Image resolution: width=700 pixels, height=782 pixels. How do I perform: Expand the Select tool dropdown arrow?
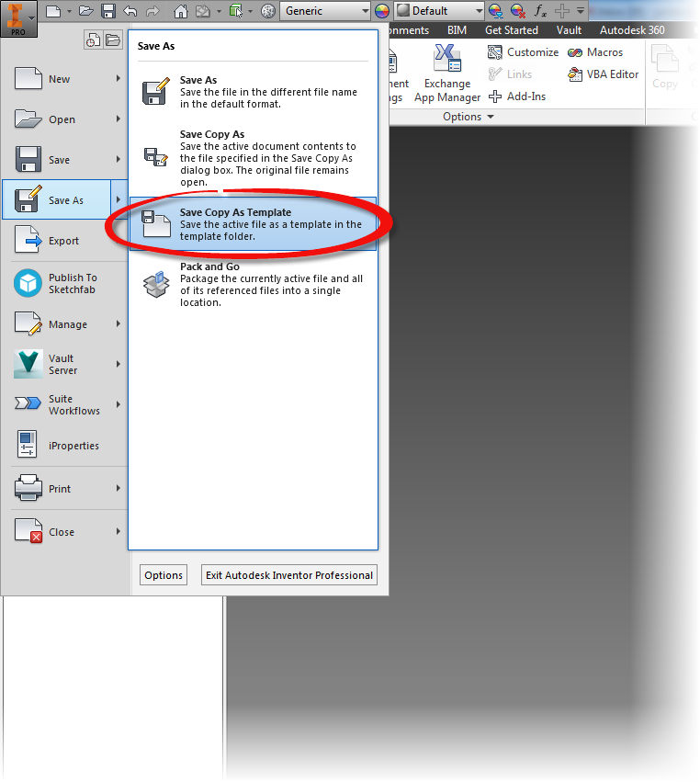(250, 11)
